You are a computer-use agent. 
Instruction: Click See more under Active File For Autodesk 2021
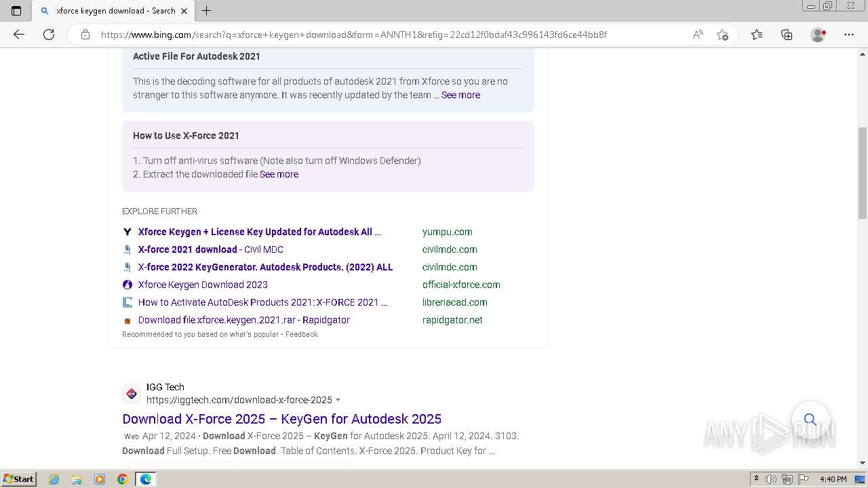460,95
